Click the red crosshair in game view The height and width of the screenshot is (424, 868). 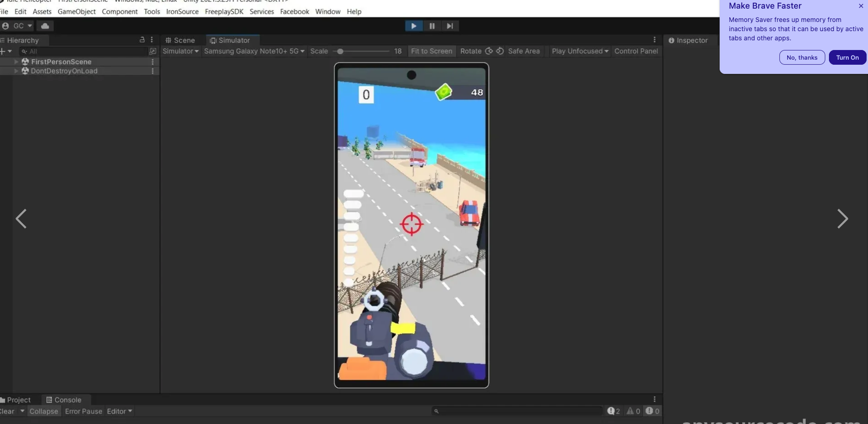(411, 224)
